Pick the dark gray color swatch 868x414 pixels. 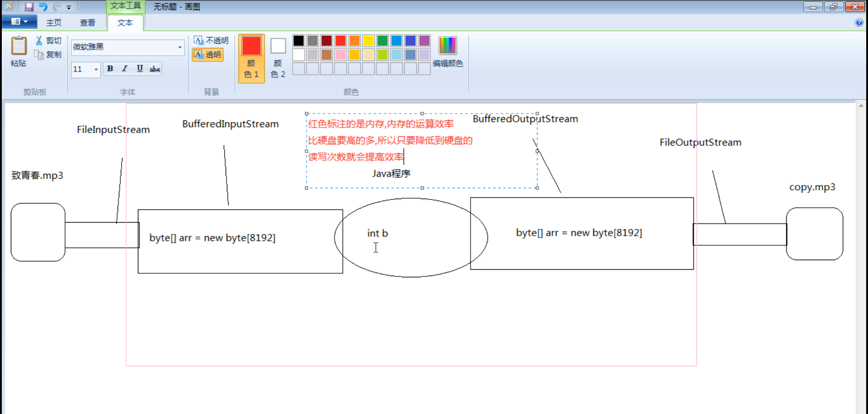312,41
